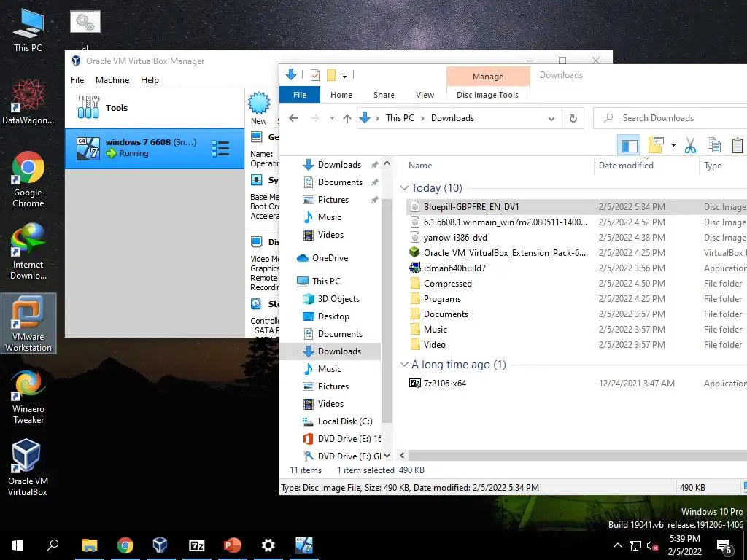Open the windows 7 6608 VM menu icon
Image resolution: width=747 pixels, height=560 pixels.
[x=220, y=148]
